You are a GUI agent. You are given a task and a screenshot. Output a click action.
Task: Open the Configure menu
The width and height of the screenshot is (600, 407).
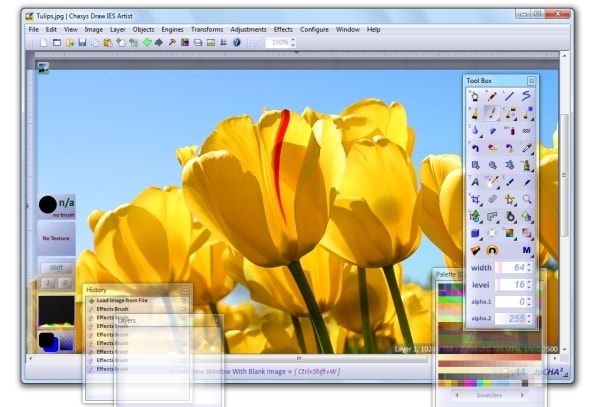(314, 29)
